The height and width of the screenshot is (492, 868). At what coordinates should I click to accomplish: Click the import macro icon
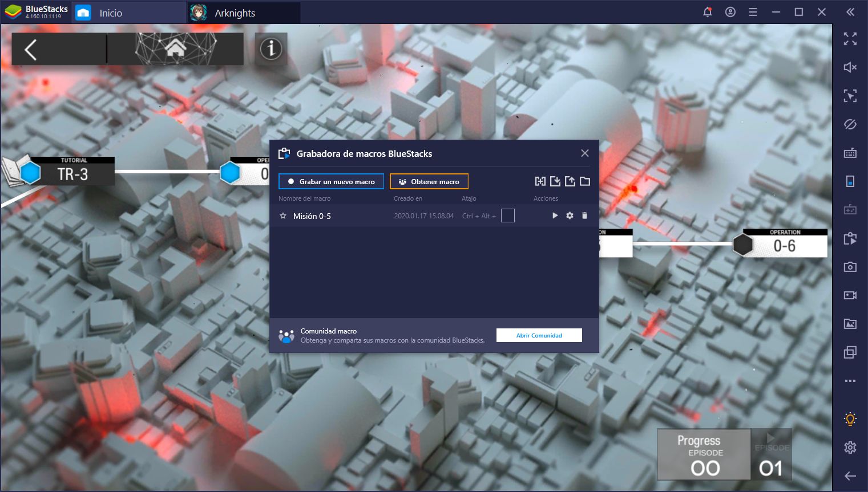pyautogui.click(x=555, y=181)
